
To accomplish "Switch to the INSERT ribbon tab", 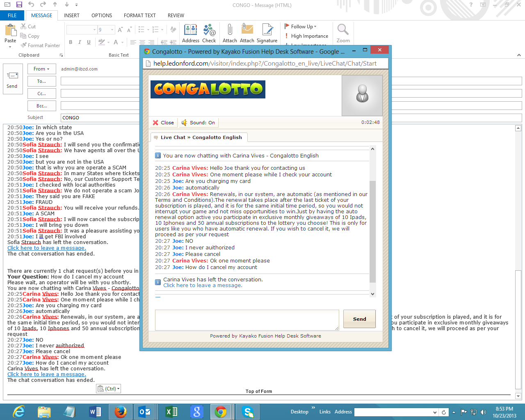I will tap(72, 16).
